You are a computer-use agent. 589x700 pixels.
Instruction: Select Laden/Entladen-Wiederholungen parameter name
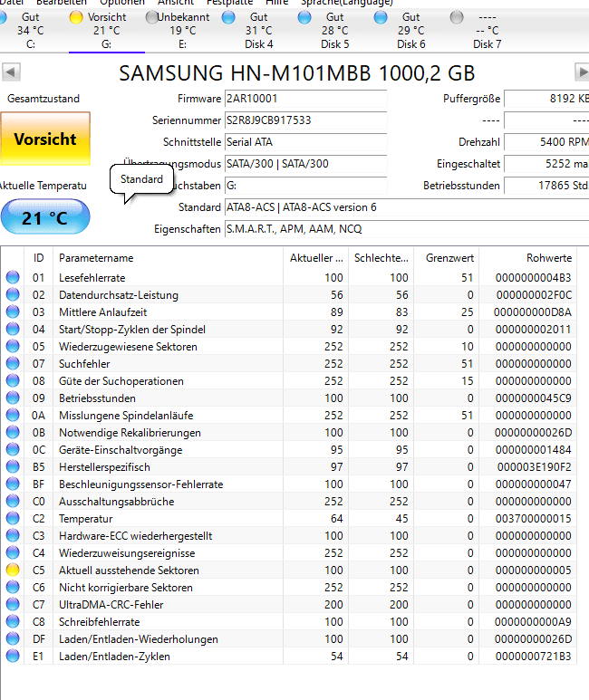click(139, 639)
